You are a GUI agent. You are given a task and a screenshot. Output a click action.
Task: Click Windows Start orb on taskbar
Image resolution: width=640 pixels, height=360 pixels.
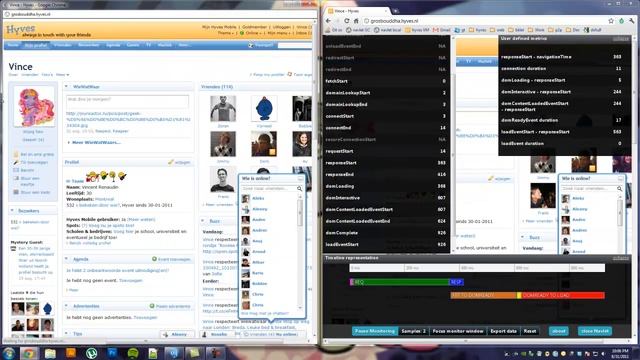pyautogui.click(x=8, y=353)
